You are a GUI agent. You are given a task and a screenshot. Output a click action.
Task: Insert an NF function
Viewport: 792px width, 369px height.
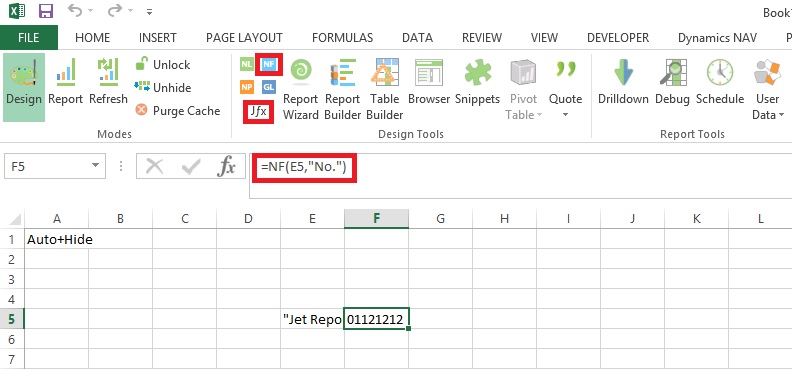(x=269, y=64)
